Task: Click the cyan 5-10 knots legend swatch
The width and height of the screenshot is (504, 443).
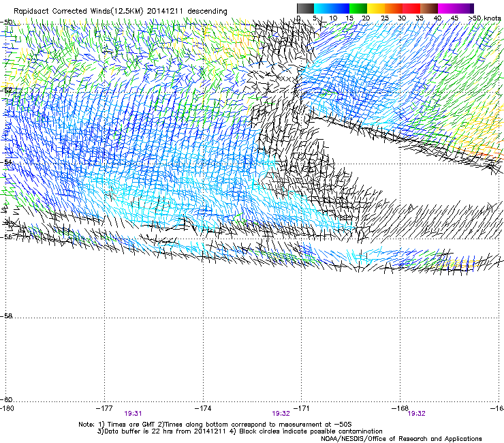Action: tap(323, 8)
